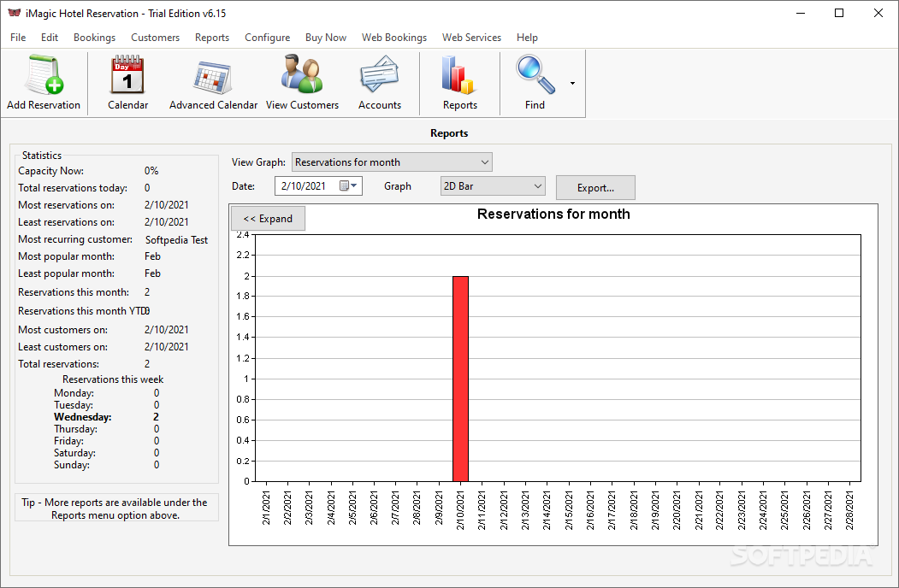Click the Date field showing 2/10/2021
899x588 pixels.
318,186
